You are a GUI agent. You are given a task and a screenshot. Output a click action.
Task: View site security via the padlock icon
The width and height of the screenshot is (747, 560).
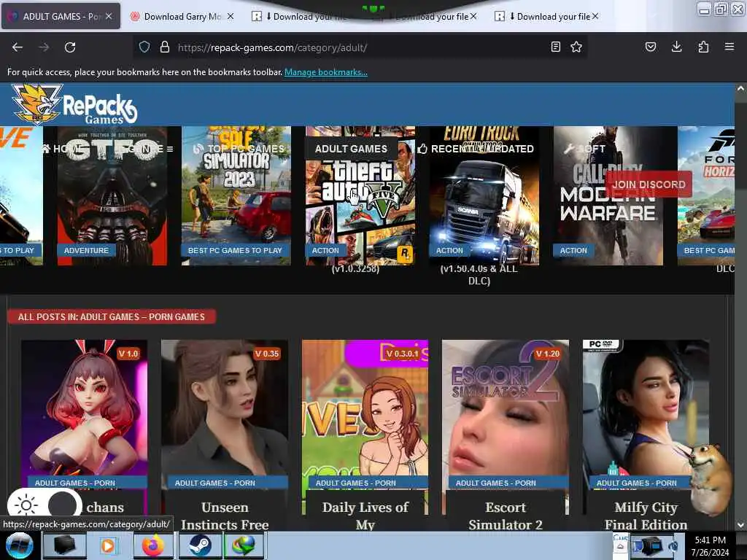[165, 47]
